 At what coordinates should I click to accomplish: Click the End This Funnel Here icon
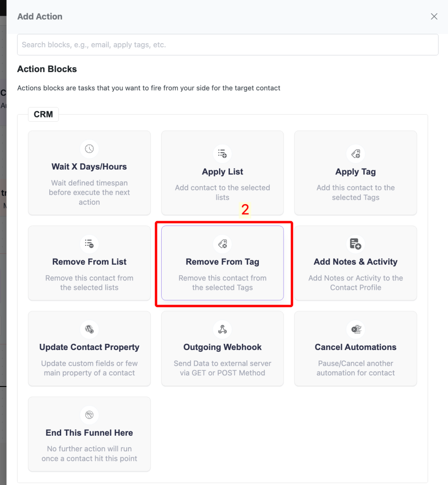[x=89, y=415]
